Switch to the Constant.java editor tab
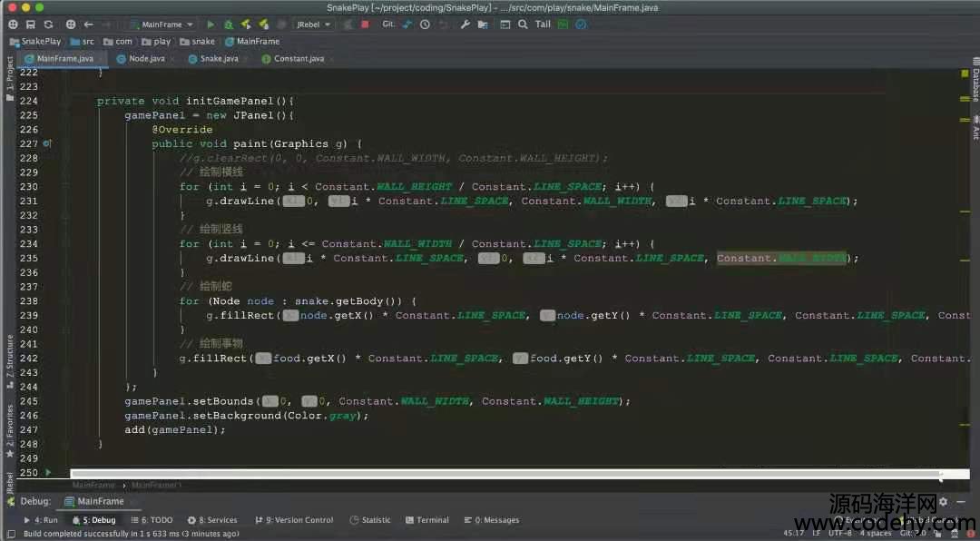980x541 pixels. 294,59
